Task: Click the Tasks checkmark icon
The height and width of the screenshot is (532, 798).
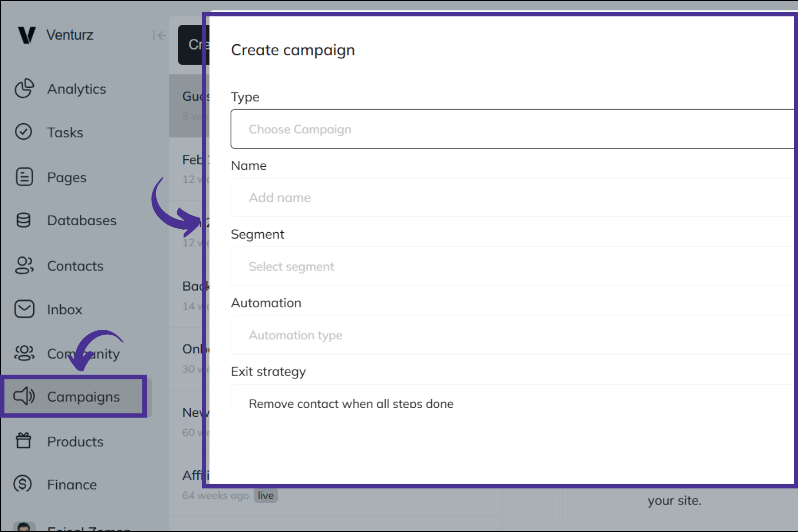Action: (23, 132)
